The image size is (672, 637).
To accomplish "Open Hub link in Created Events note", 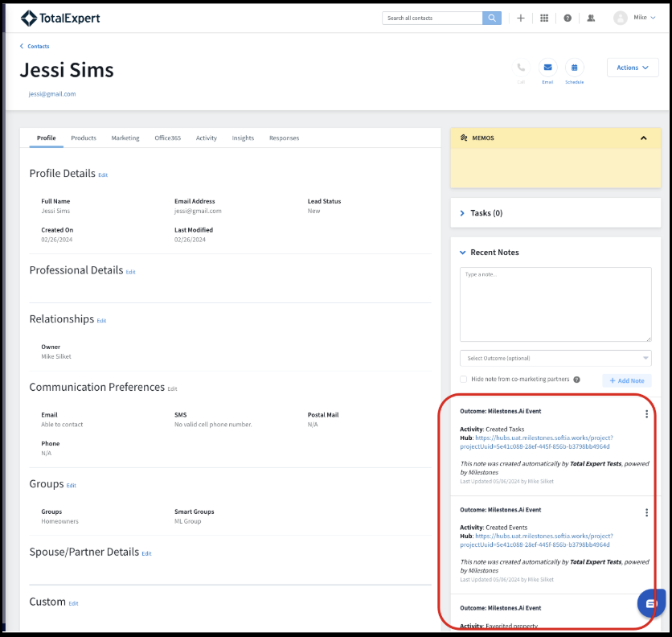I will tap(537, 540).
